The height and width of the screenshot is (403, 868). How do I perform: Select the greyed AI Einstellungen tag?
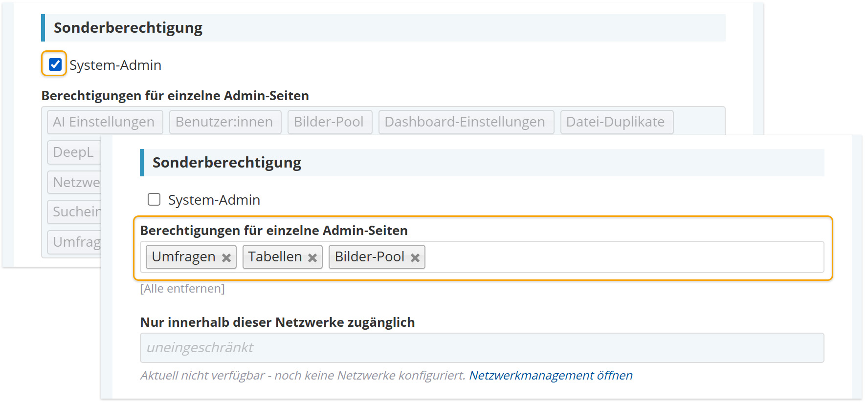click(x=104, y=122)
